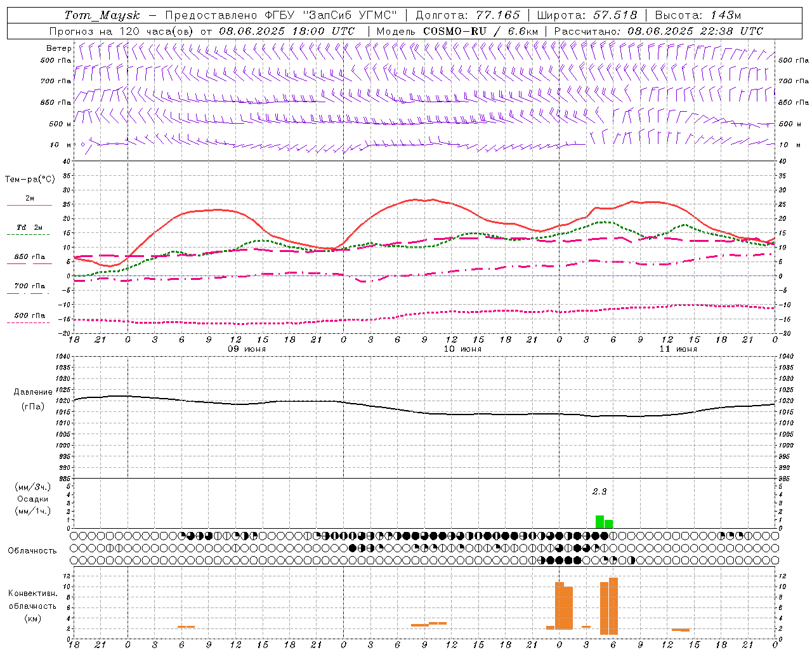Click the forecast start 08.06.2025 18:00 UTC
The image size is (812, 650).
click(287, 31)
